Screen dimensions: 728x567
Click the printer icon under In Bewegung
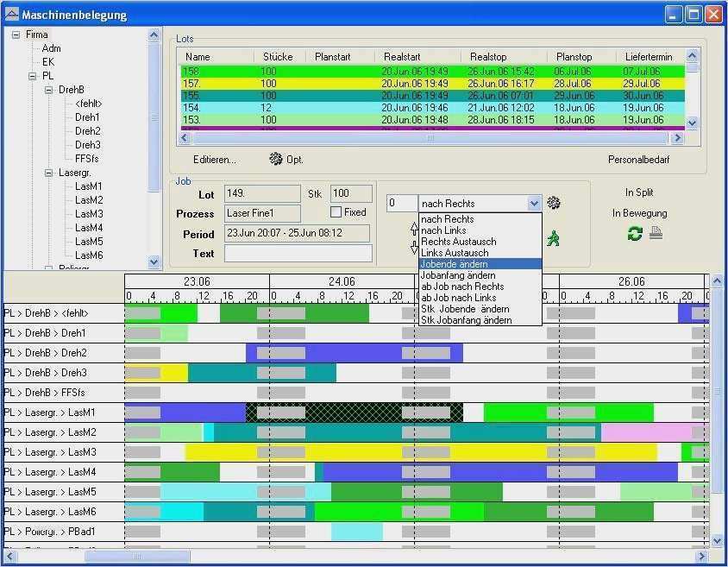(x=656, y=233)
